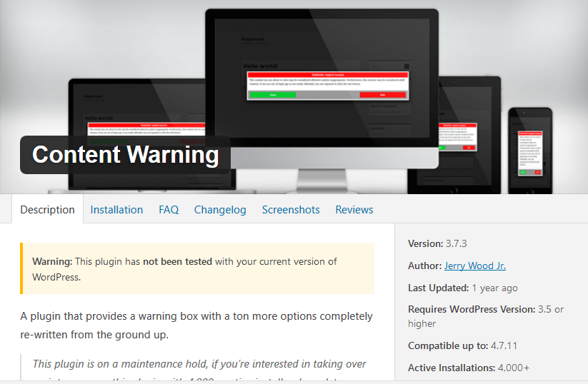
Task: Click the tablet mockup in the banner
Action: [459, 136]
